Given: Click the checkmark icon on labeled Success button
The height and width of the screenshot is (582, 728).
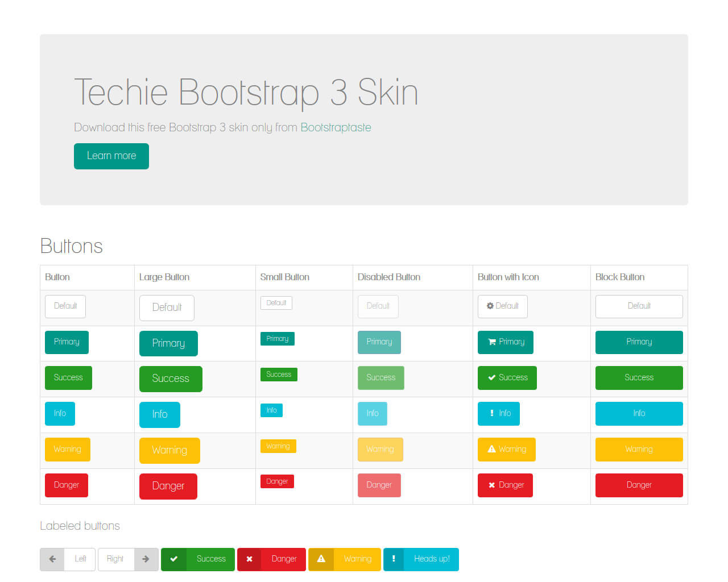Looking at the screenshot, I should coord(174,559).
